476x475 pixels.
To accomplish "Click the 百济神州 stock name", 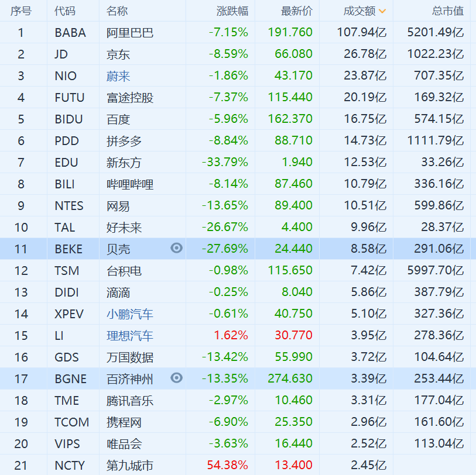I will click(x=130, y=379).
